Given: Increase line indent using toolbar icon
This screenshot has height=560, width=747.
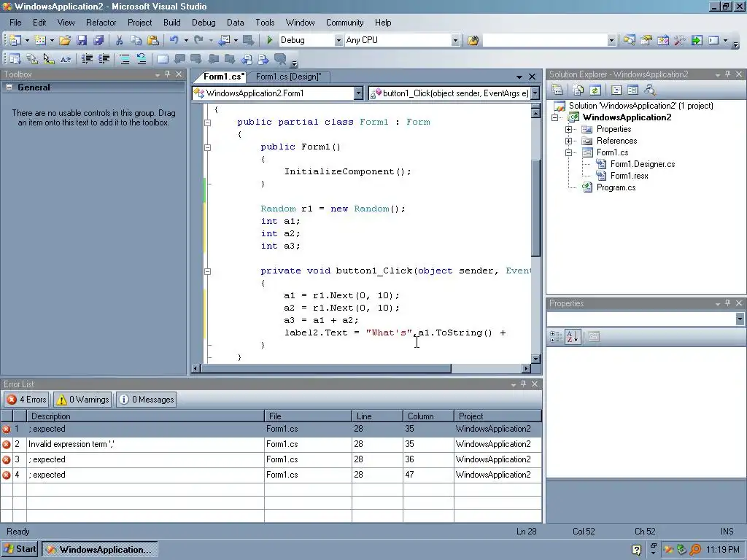Looking at the screenshot, I should (104, 59).
